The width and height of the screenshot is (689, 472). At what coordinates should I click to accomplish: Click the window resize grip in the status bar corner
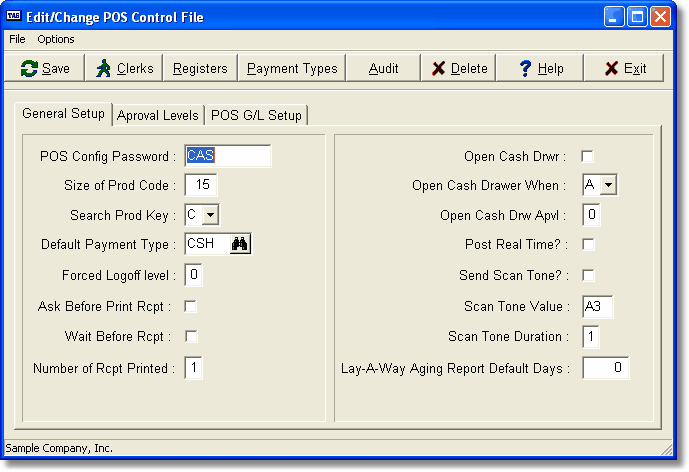coord(667,449)
